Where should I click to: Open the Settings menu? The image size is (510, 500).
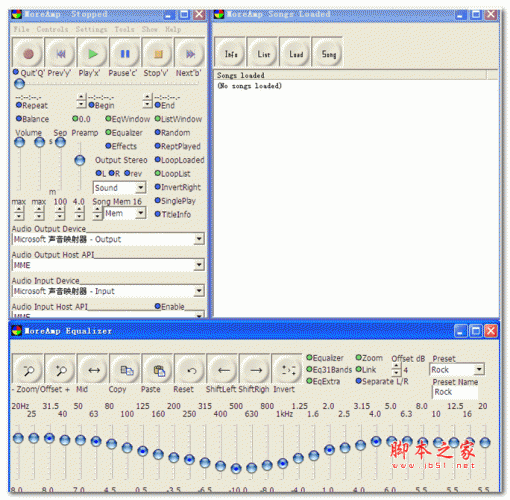point(91,29)
